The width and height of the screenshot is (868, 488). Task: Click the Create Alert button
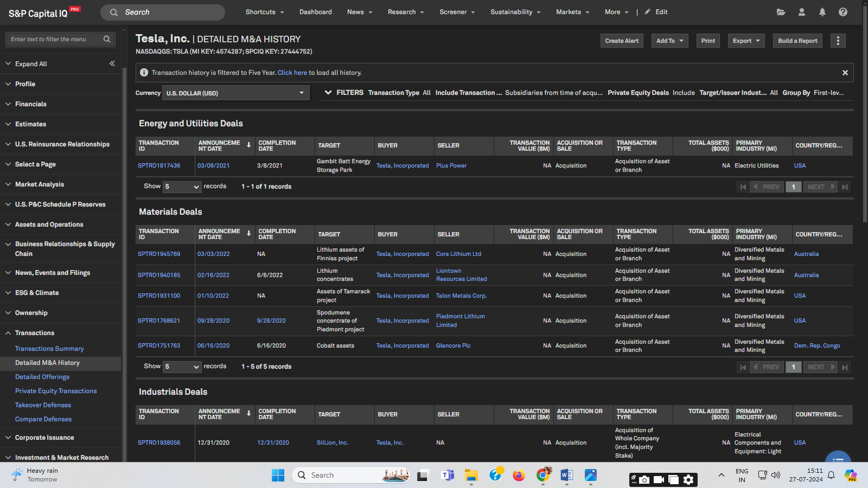coord(622,41)
